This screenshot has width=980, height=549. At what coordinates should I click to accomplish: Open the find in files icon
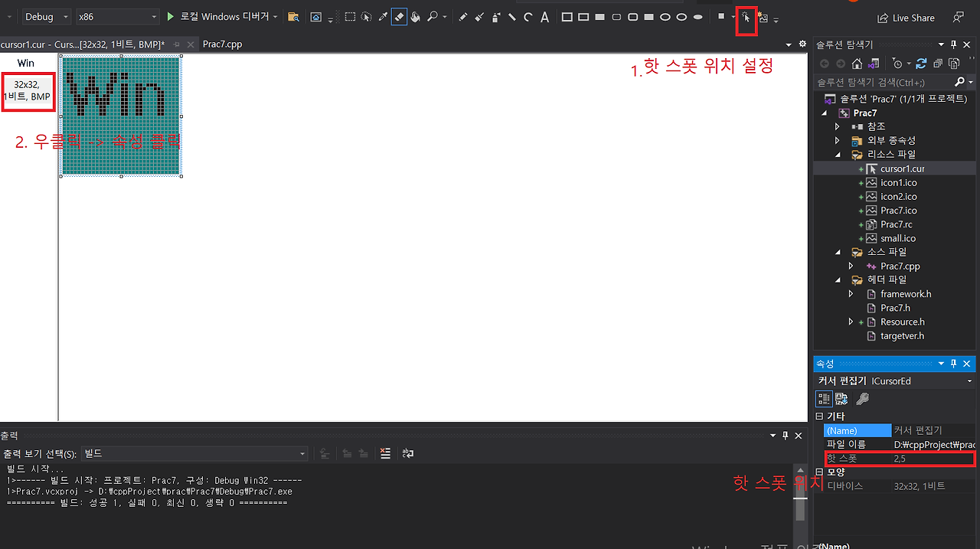[x=293, y=17]
